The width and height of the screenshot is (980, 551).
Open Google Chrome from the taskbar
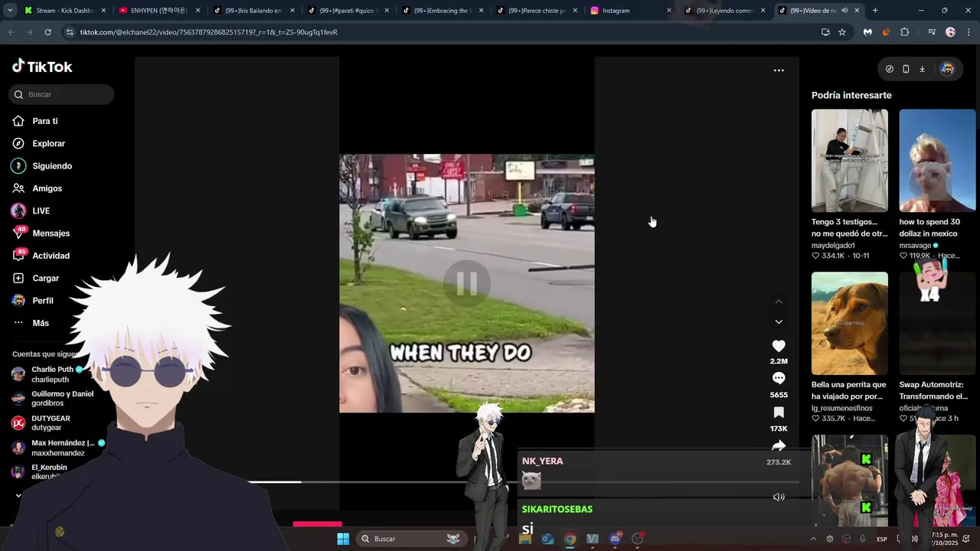click(570, 539)
